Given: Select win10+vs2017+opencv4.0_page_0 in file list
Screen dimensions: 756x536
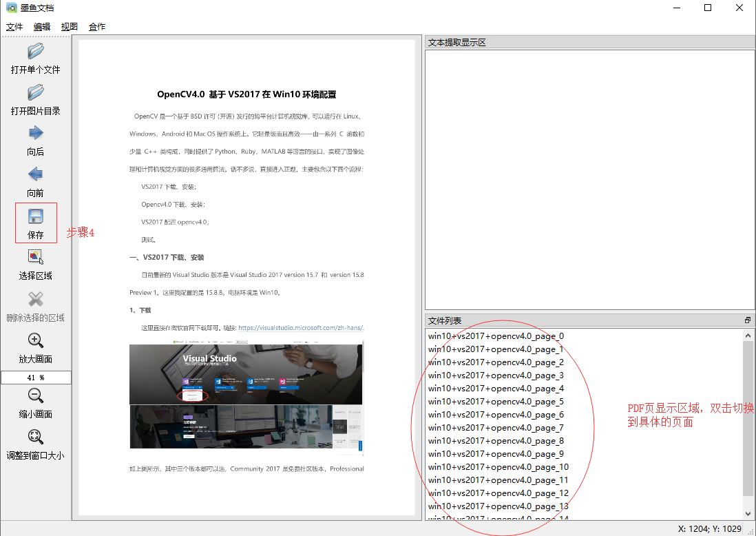Looking at the screenshot, I should point(496,336).
